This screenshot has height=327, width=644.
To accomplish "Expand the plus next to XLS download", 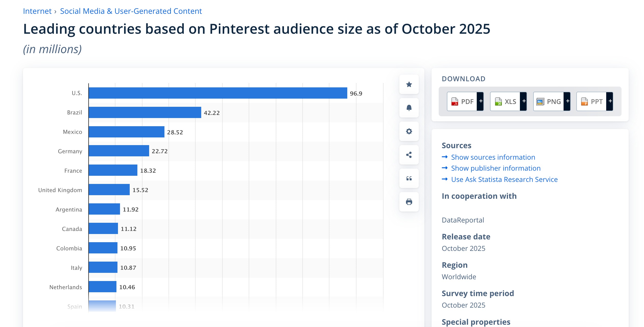I will coord(524,101).
